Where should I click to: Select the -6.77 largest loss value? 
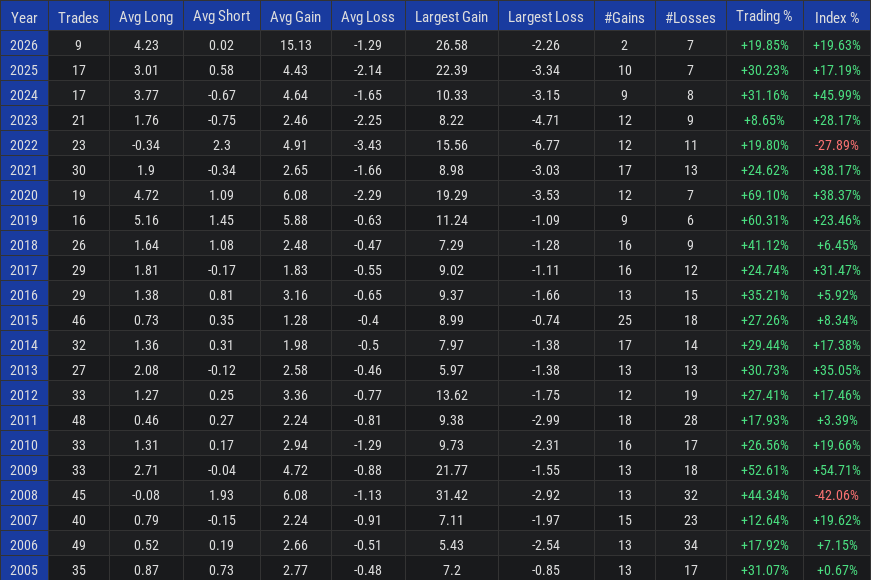(x=545, y=145)
